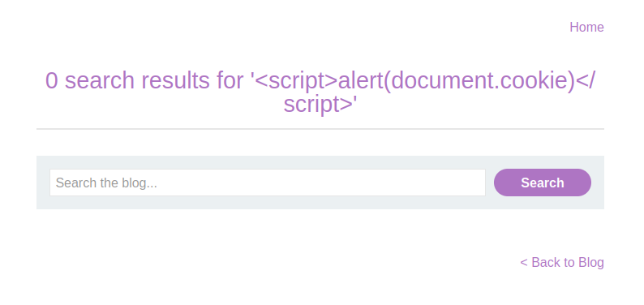The image size is (644, 305).
Task: Click the word 'Blog' in the bottom link
Action: point(591,262)
